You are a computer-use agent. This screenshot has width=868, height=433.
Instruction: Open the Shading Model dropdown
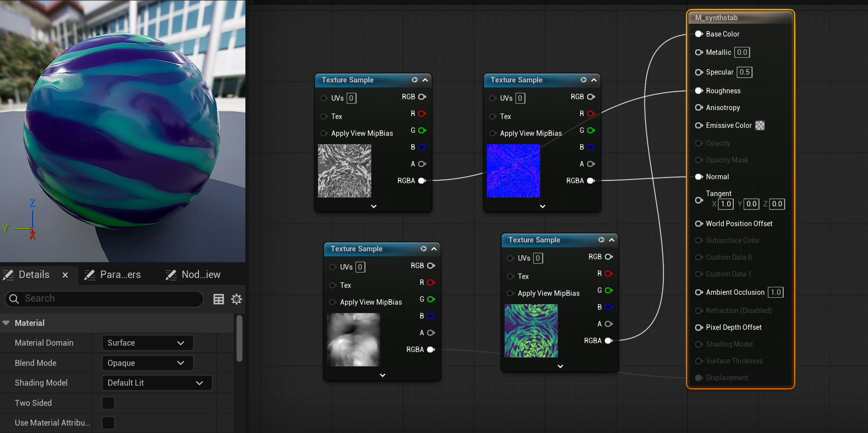(157, 383)
